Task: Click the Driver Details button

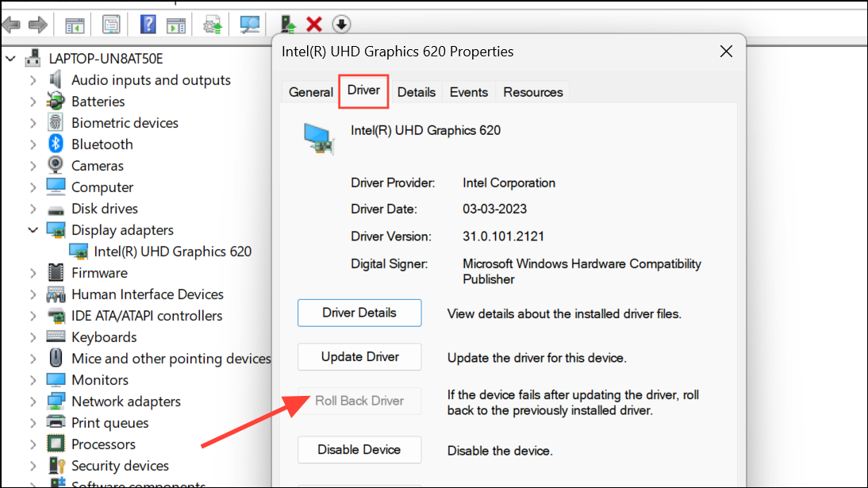Action: 359,313
